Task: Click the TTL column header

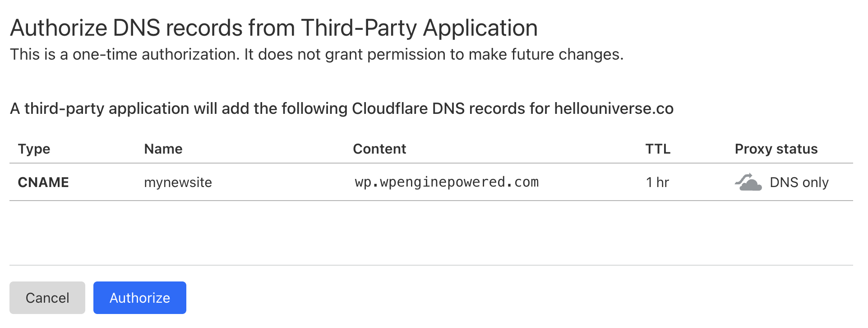Action: (657, 149)
